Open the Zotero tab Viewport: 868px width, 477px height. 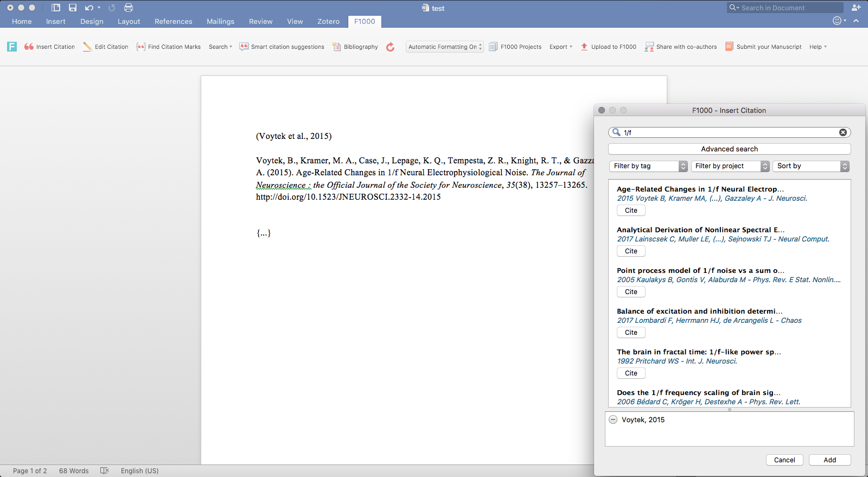329,21
